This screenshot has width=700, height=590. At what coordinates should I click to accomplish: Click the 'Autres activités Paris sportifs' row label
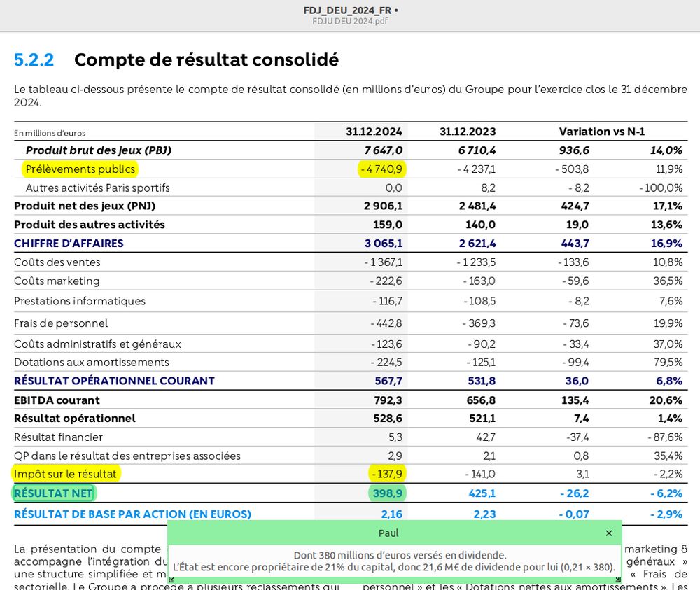[98, 188]
